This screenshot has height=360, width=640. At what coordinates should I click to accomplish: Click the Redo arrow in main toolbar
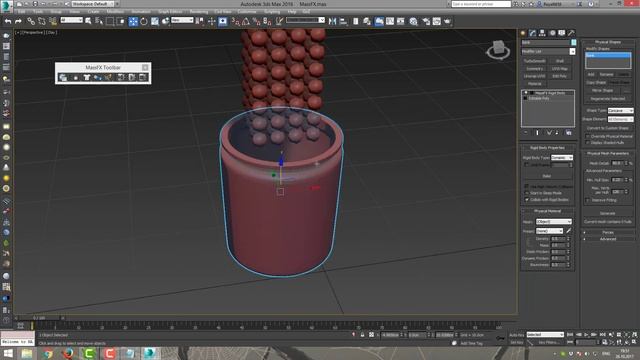click(x=18, y=21)
